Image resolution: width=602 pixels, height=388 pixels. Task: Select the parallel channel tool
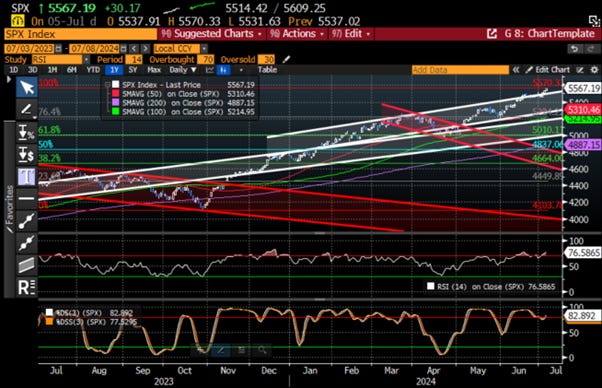pyautogui.click(x=26, y=265)
